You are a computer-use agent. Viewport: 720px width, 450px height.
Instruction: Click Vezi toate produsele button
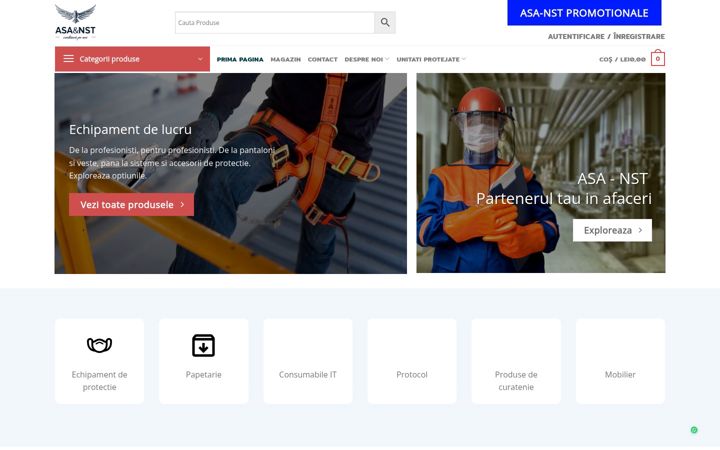pos(131,205)
